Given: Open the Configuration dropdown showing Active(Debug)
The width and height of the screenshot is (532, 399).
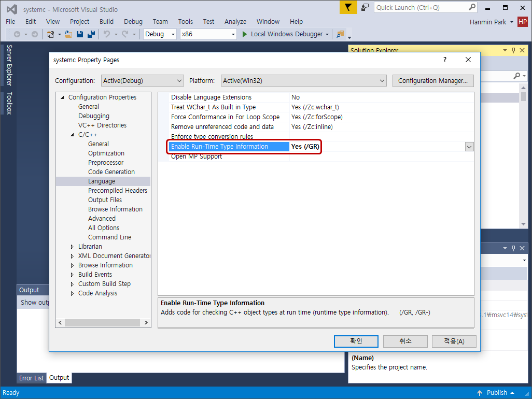Looking at the screenshot, I should tap(142, 81).
